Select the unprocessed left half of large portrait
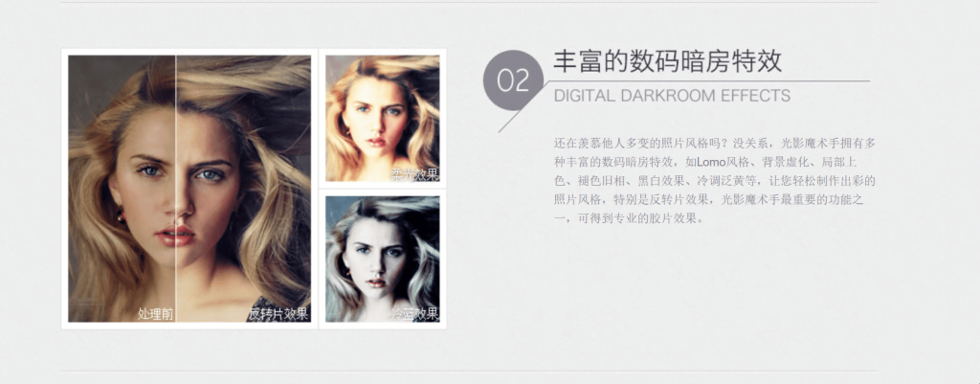This screenshot has height=384, width=980. [122, 189]
